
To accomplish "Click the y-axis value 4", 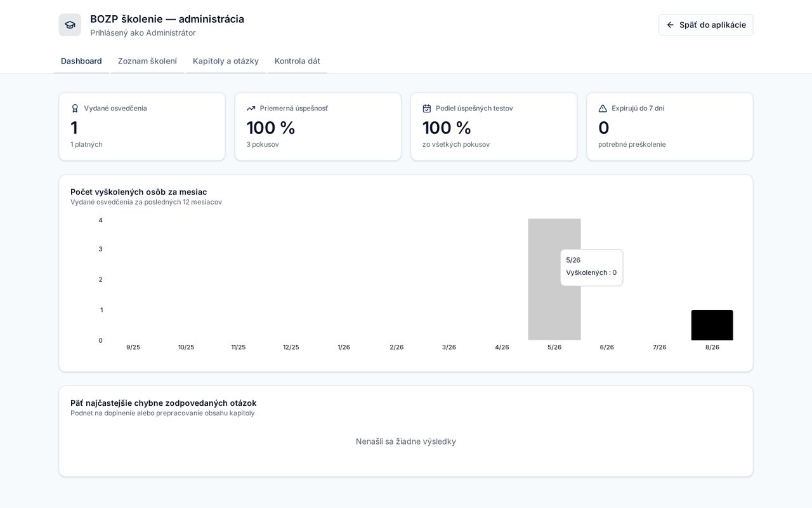I will [x=100, y=220].
